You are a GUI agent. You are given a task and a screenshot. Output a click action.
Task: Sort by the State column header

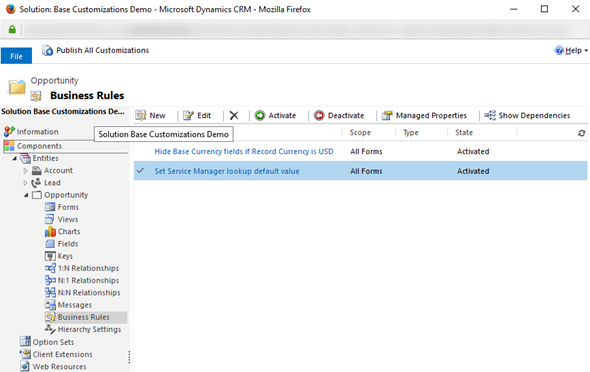(464, 132)
